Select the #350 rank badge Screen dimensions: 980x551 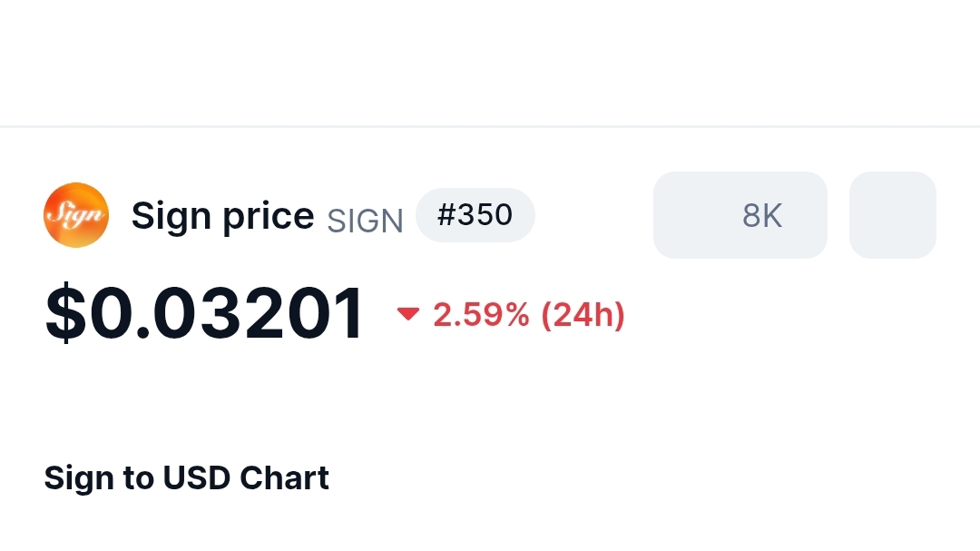(x=475, y=215)
